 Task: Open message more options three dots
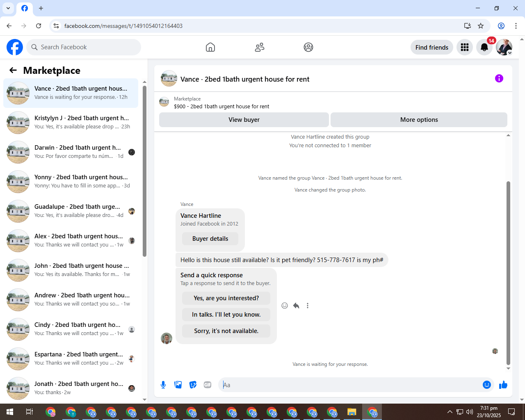[x=308, y=306]
